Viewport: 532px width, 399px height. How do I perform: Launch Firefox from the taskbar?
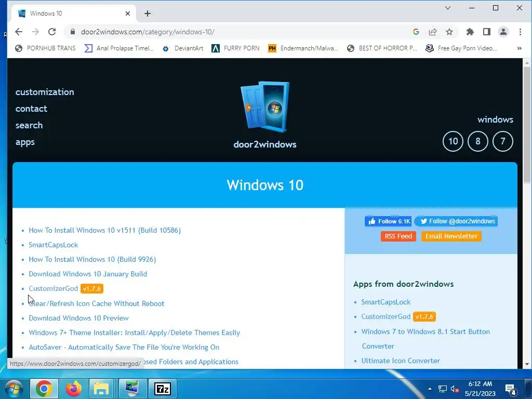click(x=74, y=389)
